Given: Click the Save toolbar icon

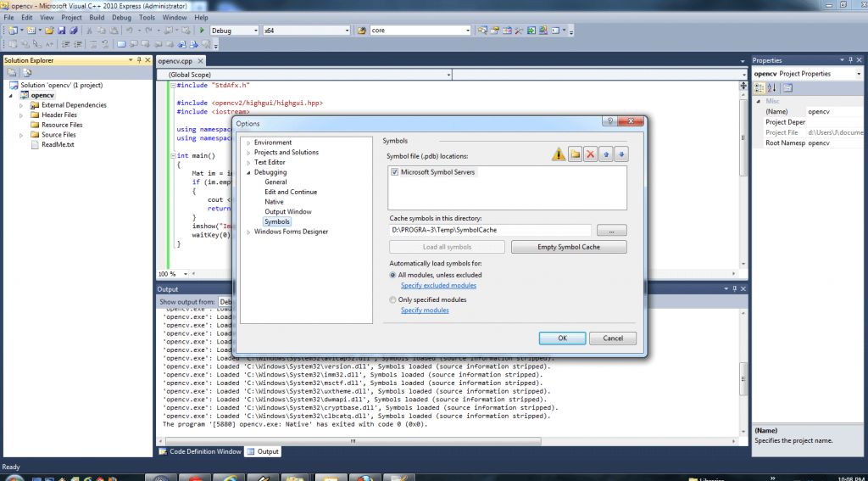Looking at the screenshot, I should (61, 31).
